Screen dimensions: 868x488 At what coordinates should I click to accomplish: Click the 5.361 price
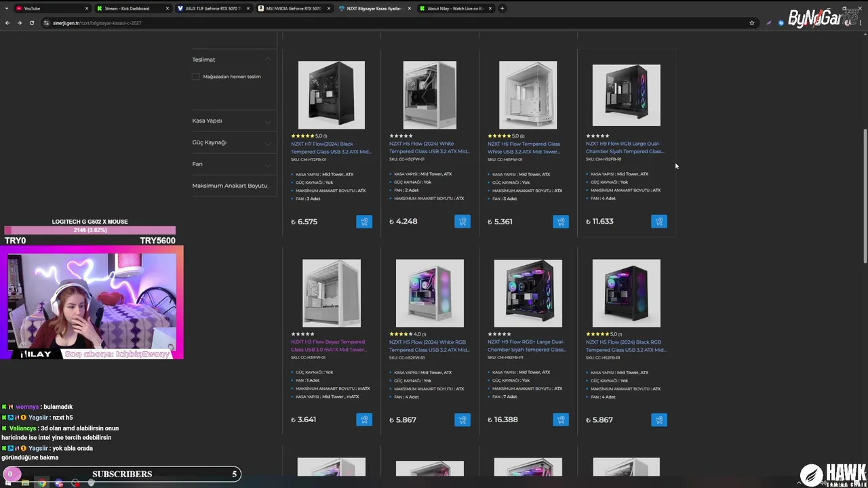pos(500,222)
